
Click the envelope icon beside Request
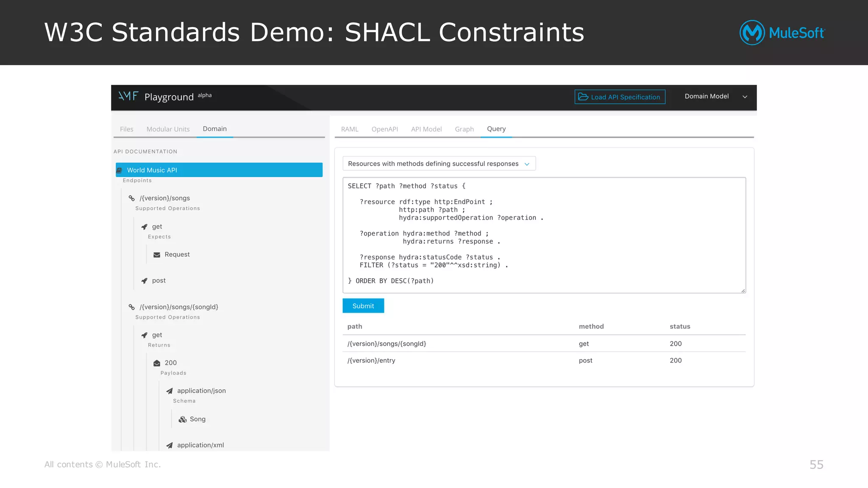point(157,255)
